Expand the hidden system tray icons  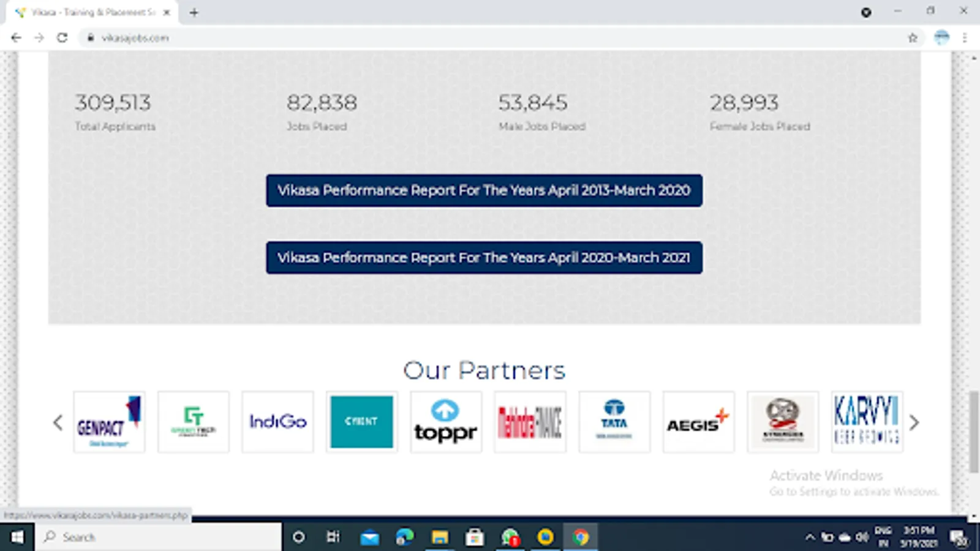pyautogui.click(x=810, y=537)
